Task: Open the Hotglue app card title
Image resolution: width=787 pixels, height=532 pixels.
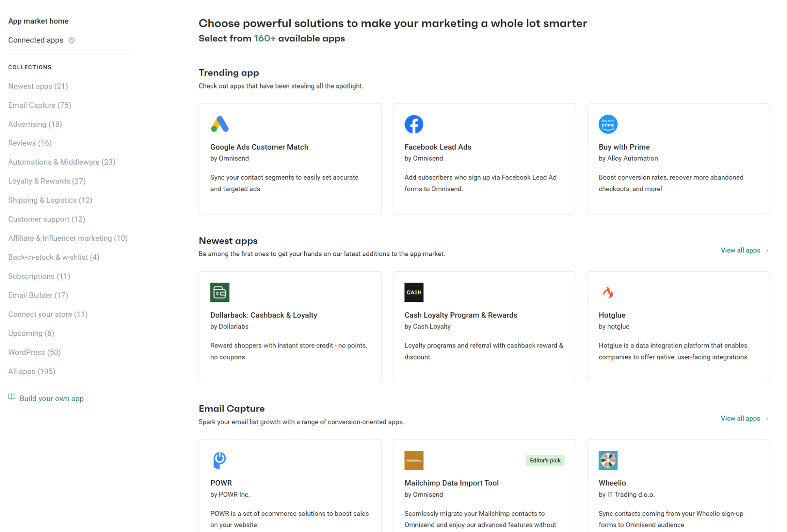Action: tap(611, 315)
